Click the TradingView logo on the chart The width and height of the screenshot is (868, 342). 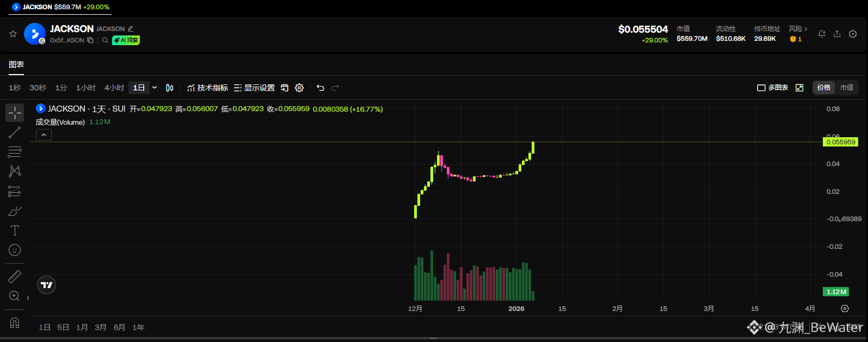[x=47, y=285]
